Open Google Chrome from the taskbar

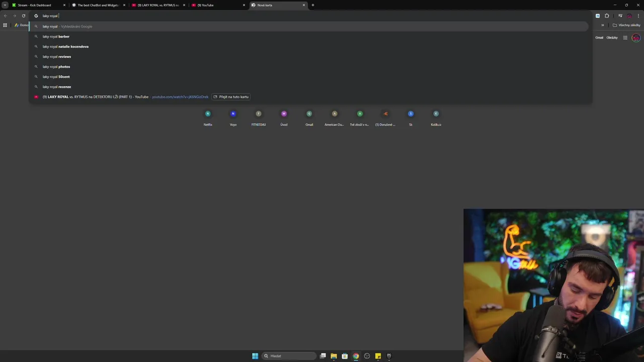tap(356, 356)
